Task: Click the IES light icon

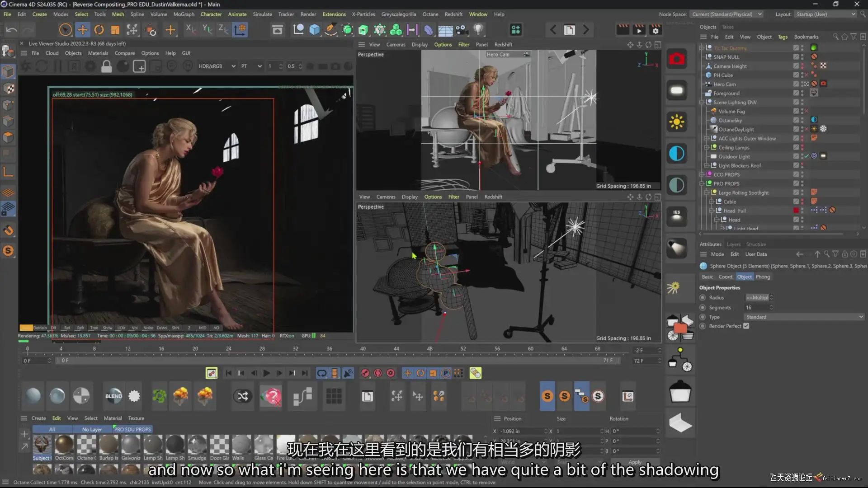Action: 677,216
